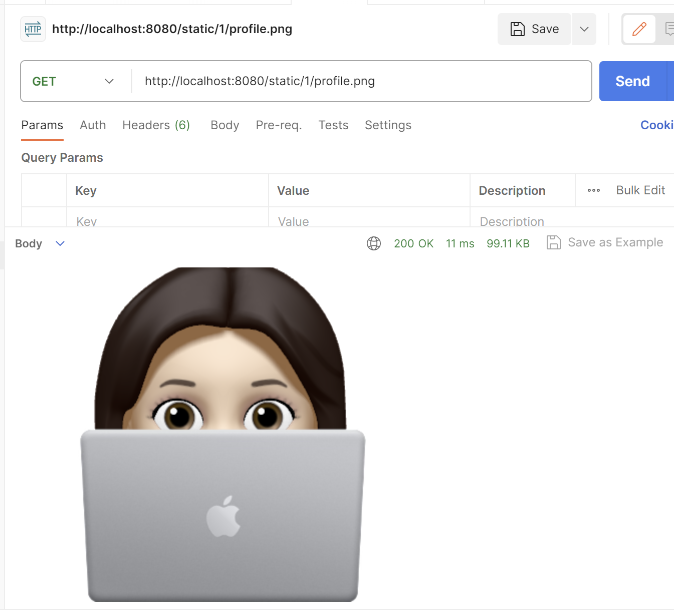674x616 pixels.
Task: Click the HTTP request type icon
Action: (x=33, y=29)
